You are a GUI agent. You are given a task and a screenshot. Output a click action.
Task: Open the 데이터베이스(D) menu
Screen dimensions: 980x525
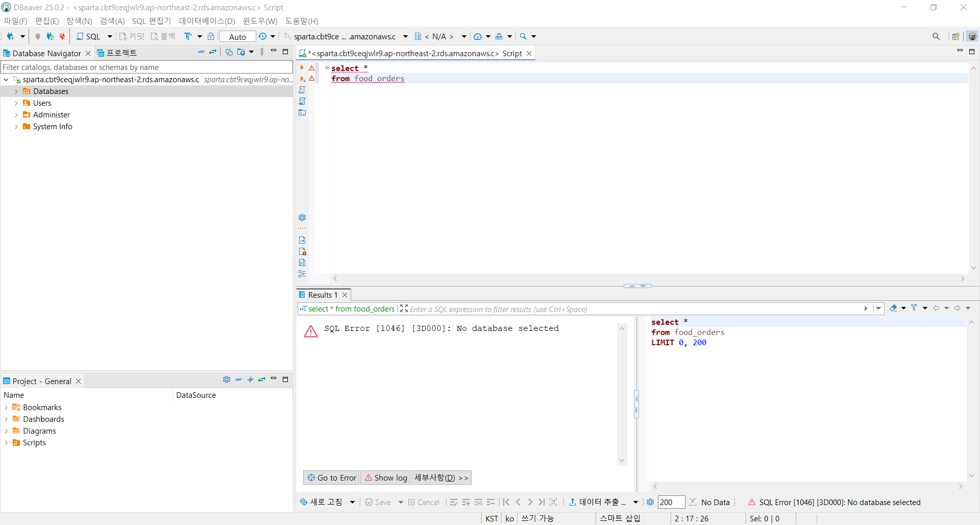(x=207, y=21)
